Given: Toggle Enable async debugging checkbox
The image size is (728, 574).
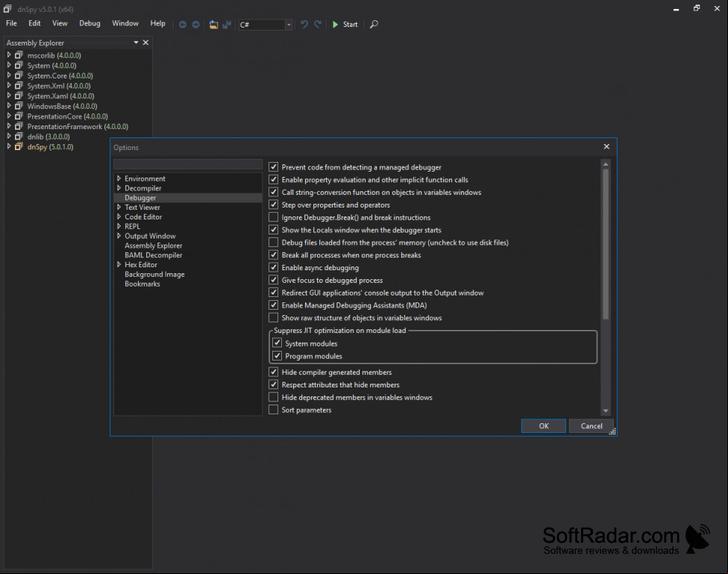Looking at the screenshot, I should click(274, 267).
